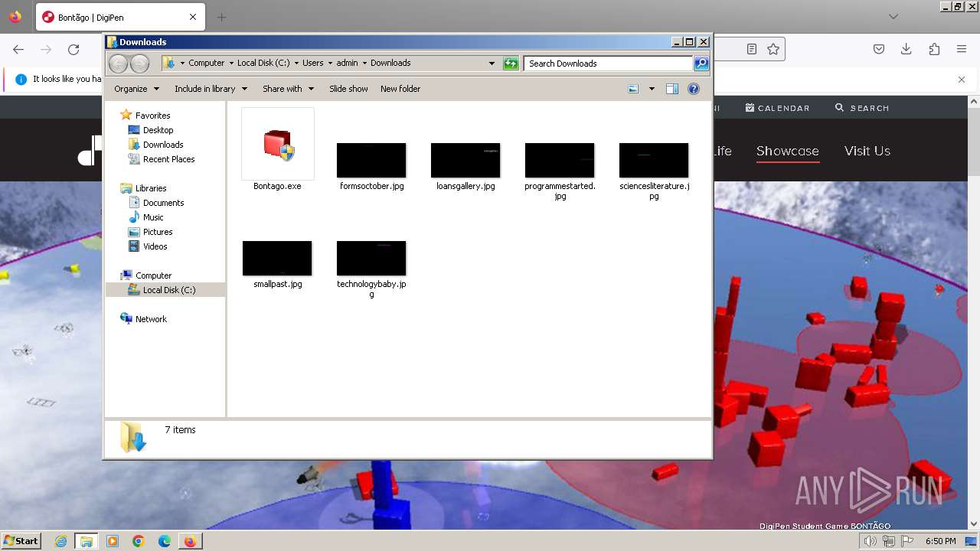Open the Music library
Viewport: 980px width, 551px height.
153,217
